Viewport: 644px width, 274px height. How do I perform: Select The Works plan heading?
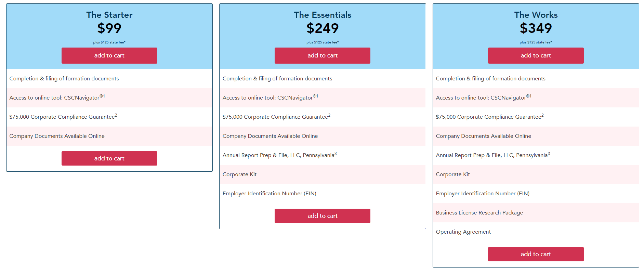point(535,15)
